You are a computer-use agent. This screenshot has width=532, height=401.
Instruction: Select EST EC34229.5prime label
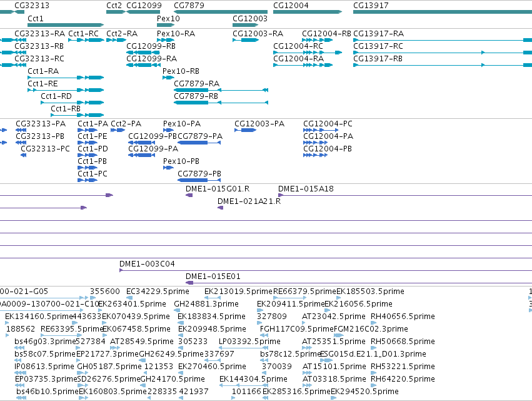tap(158, 292)
